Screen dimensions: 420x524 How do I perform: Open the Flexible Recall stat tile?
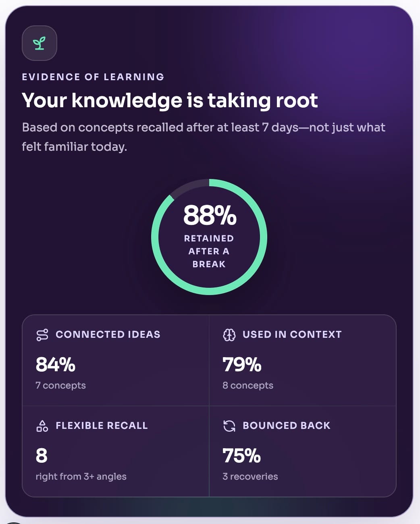(x=116, y=451)
